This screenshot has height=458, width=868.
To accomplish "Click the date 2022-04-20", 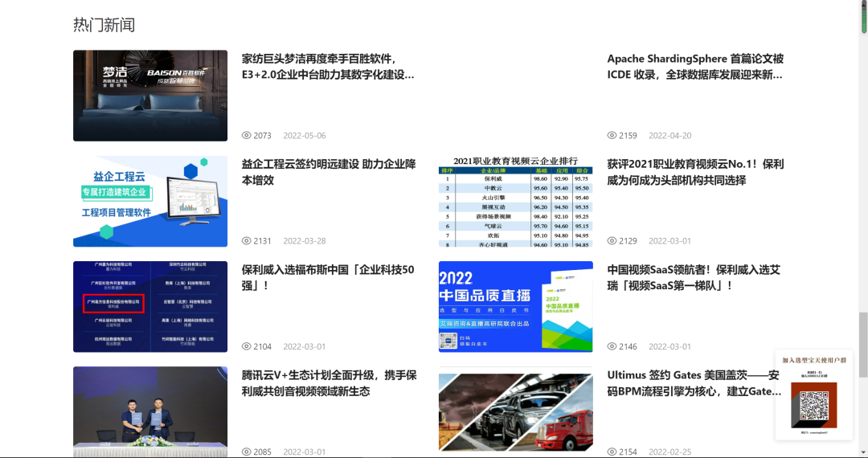I will (669, 136).
